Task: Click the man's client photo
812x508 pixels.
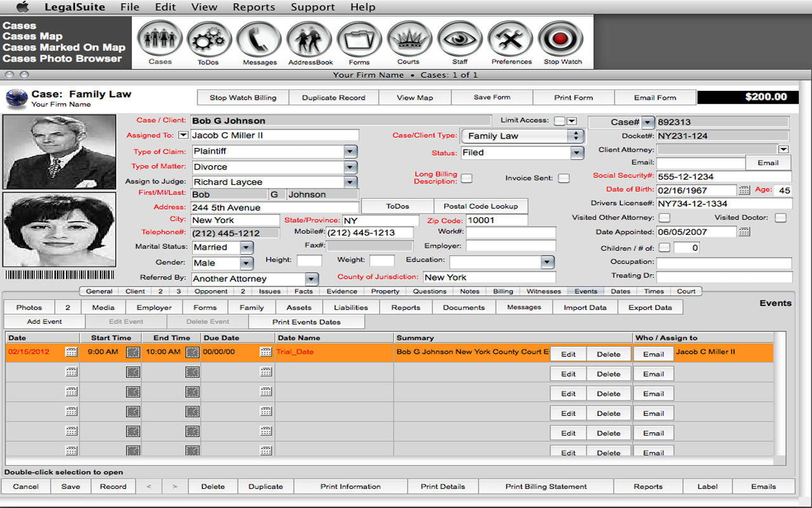Action: (60, 152)
